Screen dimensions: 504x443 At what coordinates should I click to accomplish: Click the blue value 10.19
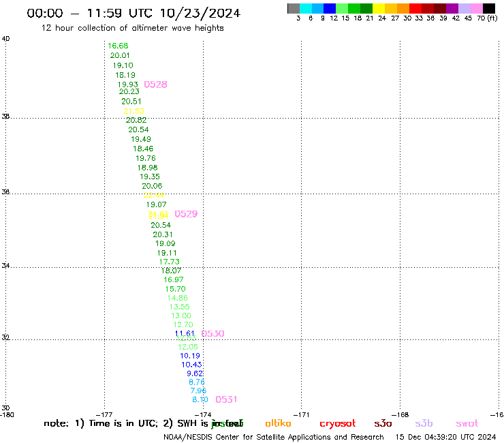pos(190,356)
